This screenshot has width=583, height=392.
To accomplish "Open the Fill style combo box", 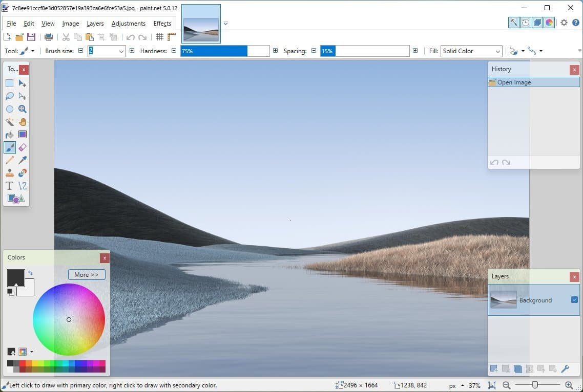I will 470,51.
